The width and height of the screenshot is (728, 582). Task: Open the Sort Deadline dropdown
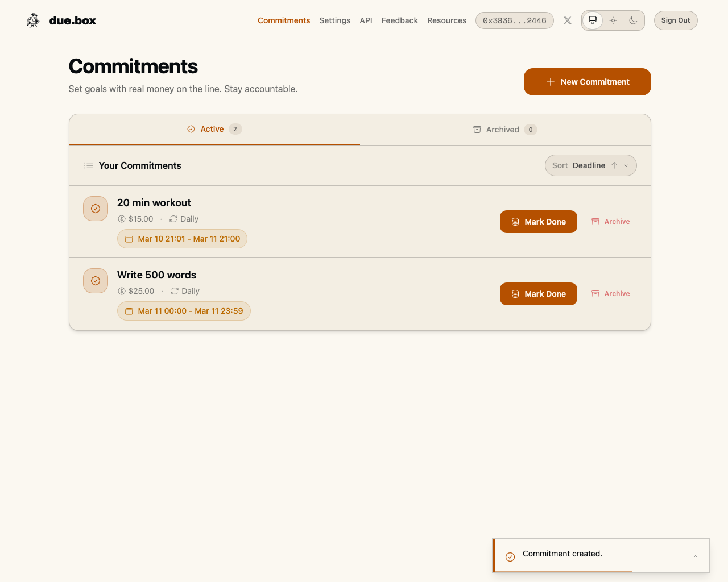tap(590, 165)
